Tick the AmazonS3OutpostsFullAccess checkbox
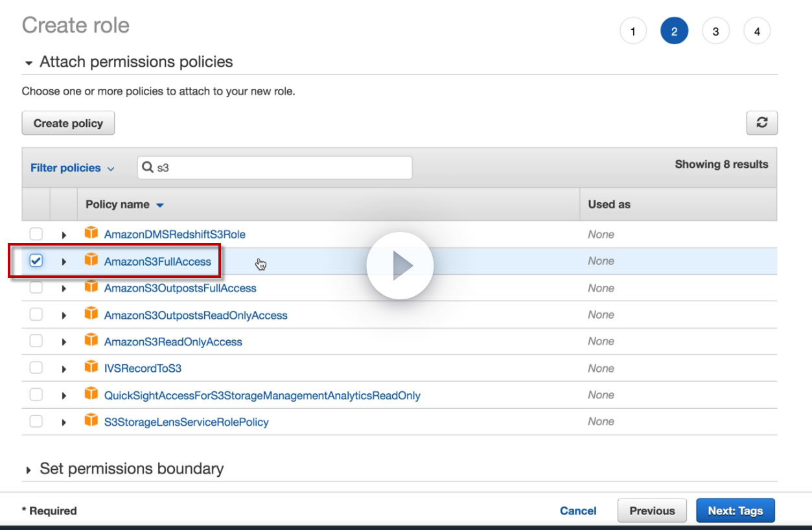Viewport: 812px width, 530px height. [x=36, y=288]
